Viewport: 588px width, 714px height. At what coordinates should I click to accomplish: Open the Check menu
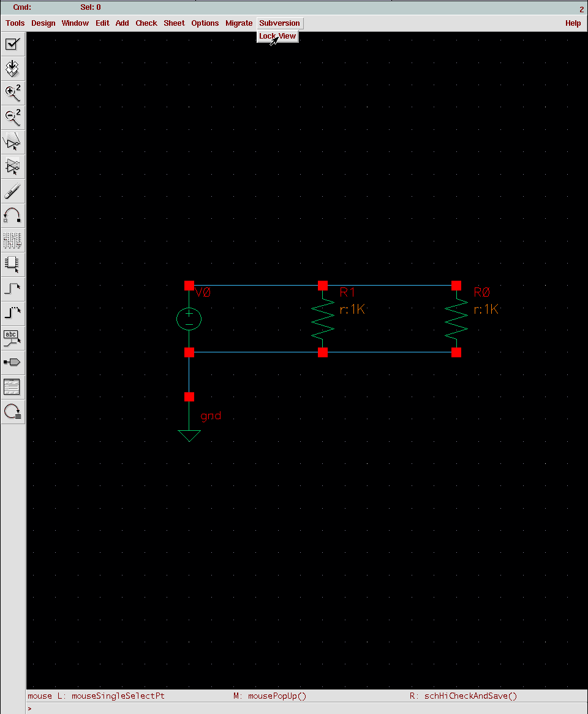(x=146, y=23)
